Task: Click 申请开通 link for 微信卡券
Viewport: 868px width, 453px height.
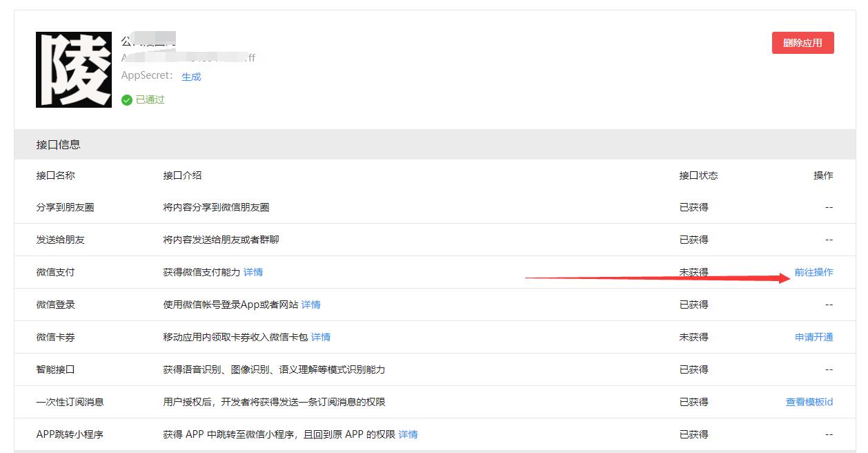Action: (x=814, y=337)
